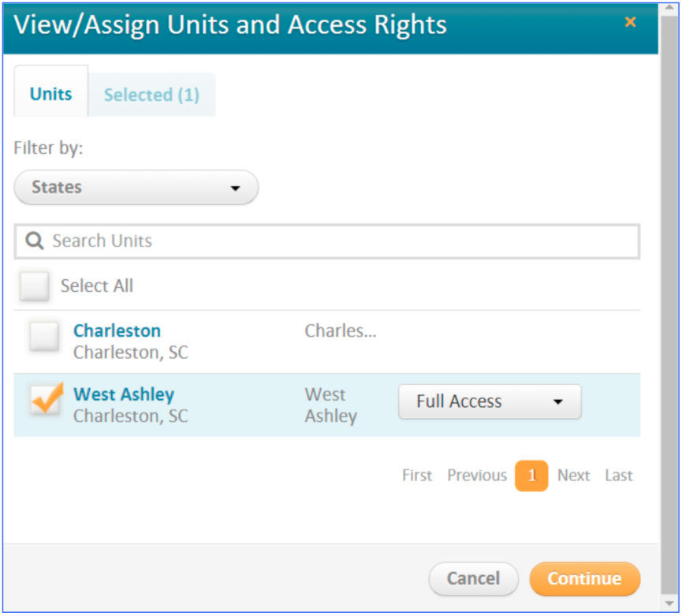Uncheck the West Ashley checkbox

click(x=45, y=400)
